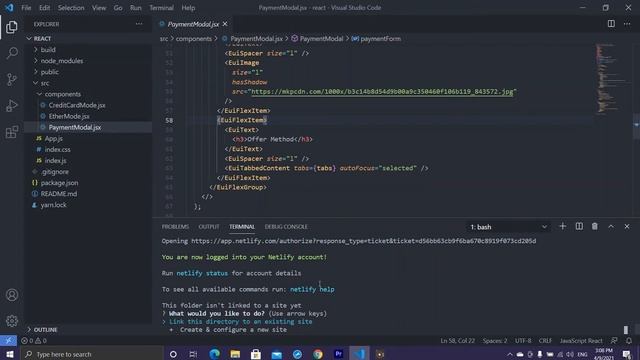Open errors and warnings count in status bar

click(34, 340)
